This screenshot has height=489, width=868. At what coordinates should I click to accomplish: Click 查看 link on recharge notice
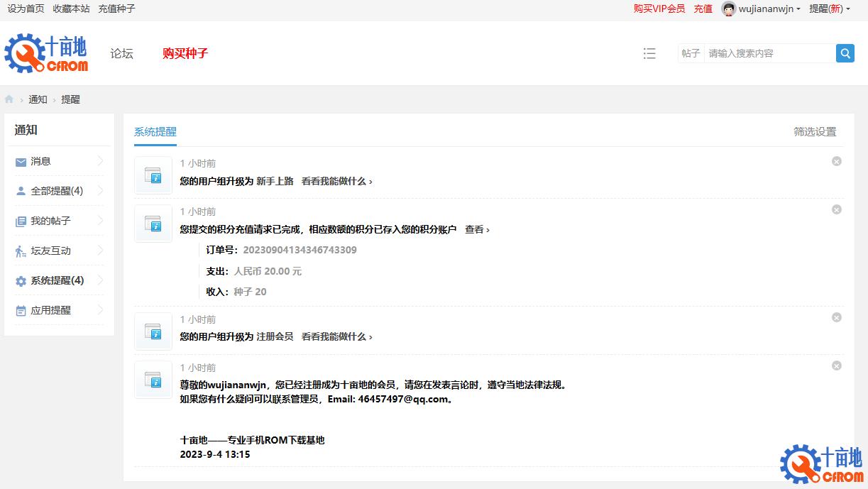pos(476,229)
